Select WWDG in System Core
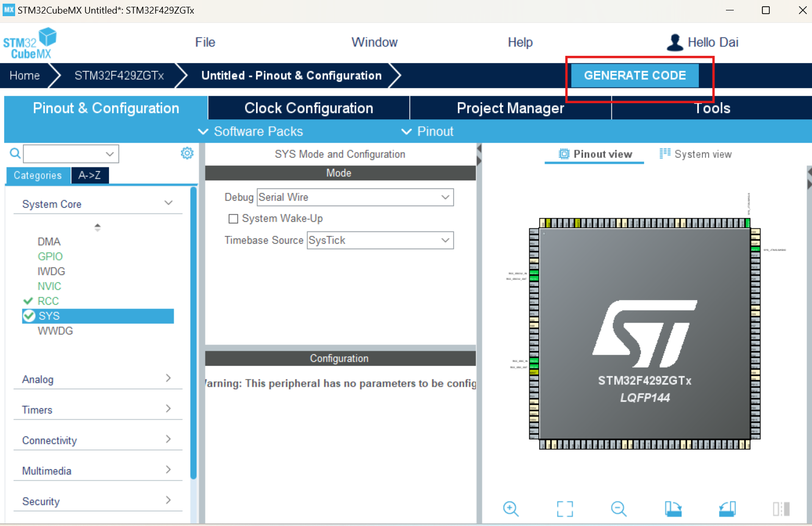 (55, 331)
